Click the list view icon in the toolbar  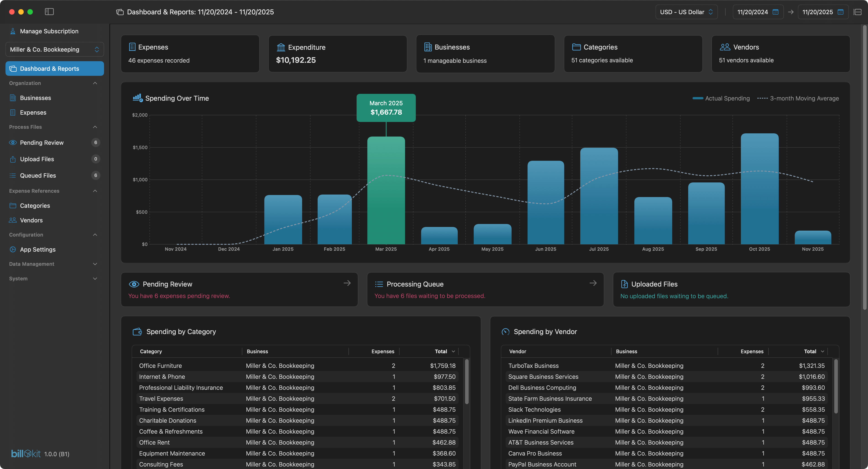(857, 11)
